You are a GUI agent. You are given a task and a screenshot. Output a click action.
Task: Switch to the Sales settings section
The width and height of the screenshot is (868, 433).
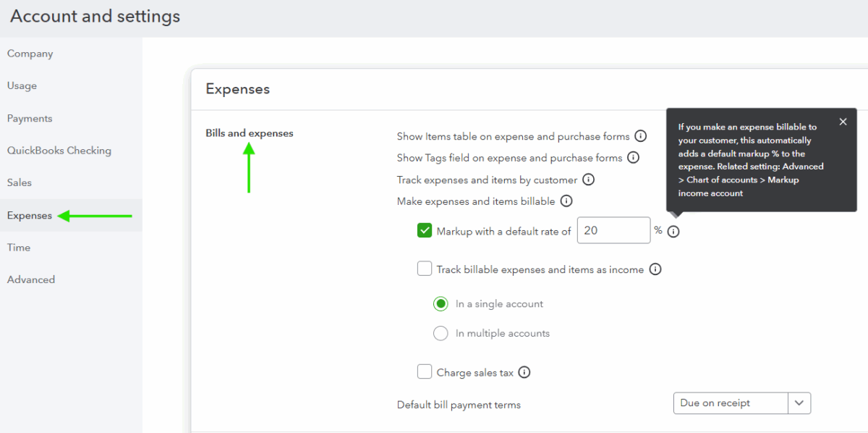click(x=20, y=182)
